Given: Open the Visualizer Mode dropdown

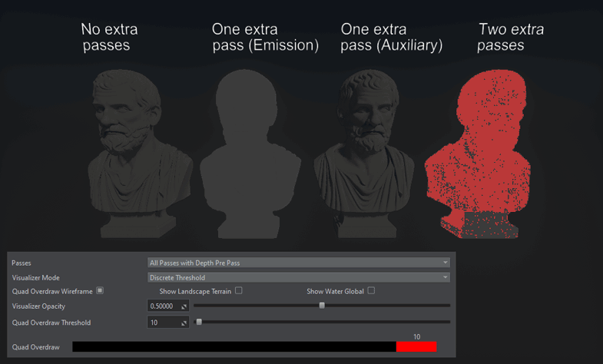Looking at the screenshot, I should tap(298, 277).
